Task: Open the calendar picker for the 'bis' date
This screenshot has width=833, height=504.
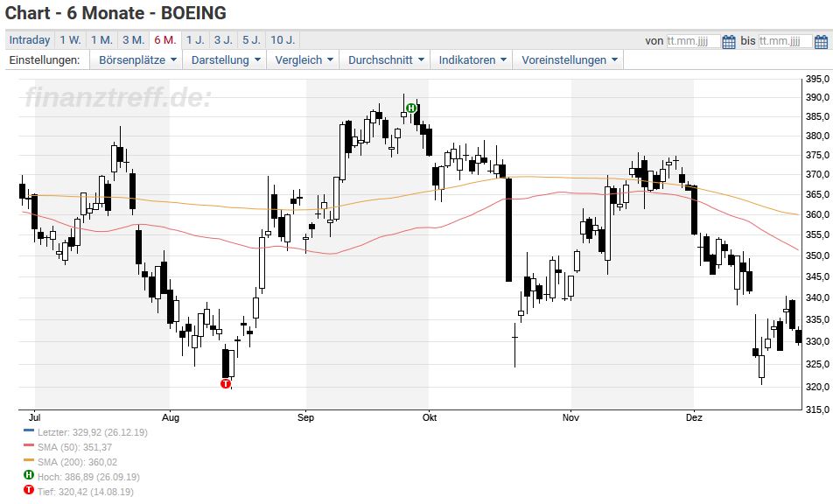Action: click(x=821, y=41)
